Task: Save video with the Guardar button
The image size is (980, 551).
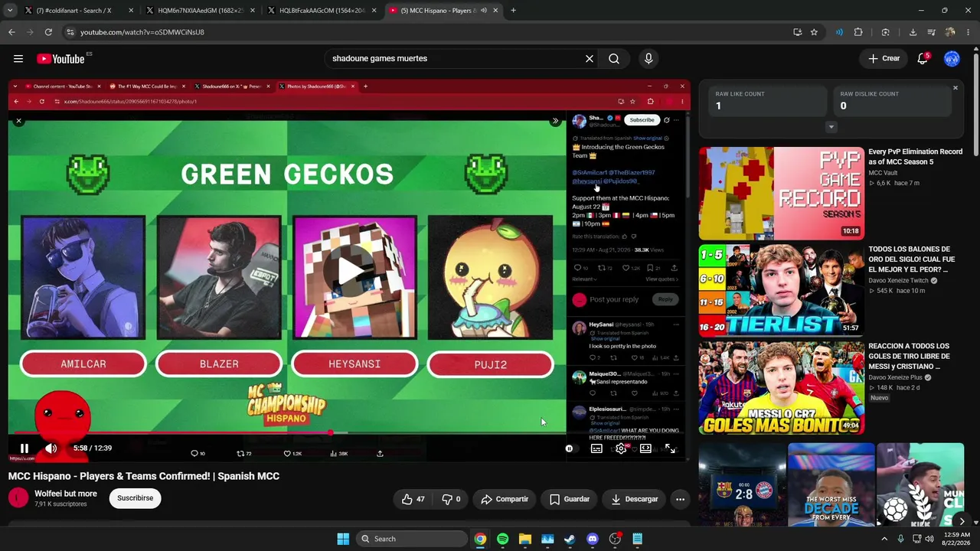Action: click(x=570, y=499)
